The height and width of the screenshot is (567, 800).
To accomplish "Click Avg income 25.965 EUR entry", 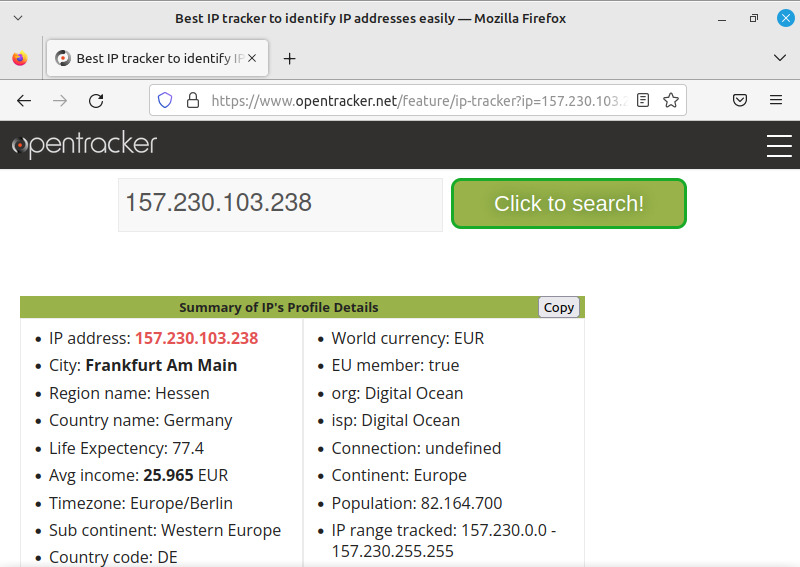I will (x=138, y=475).
